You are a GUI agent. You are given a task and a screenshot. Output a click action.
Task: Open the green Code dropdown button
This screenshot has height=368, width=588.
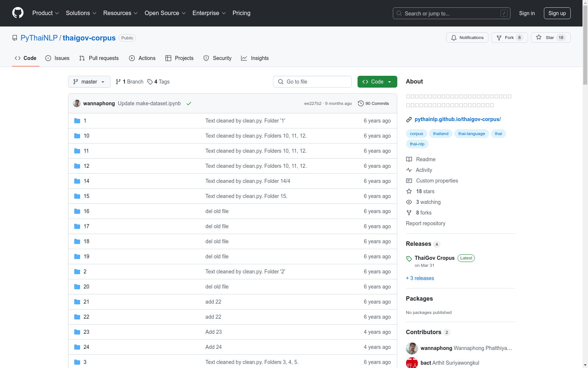point(377,82)
